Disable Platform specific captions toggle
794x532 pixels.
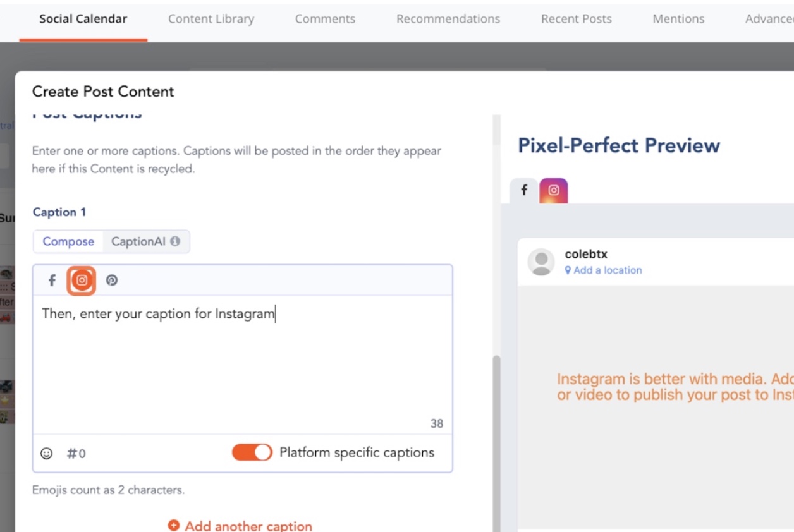click(x=252, y=452)
